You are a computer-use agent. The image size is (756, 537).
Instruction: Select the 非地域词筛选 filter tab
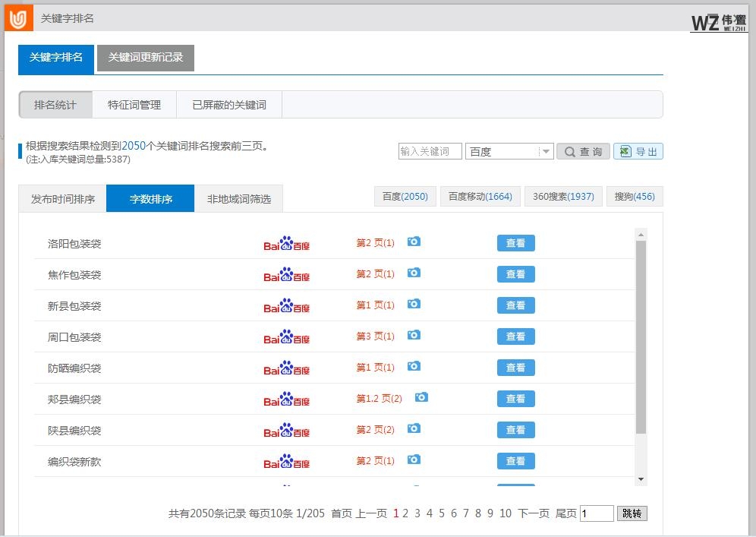[238, 199]
